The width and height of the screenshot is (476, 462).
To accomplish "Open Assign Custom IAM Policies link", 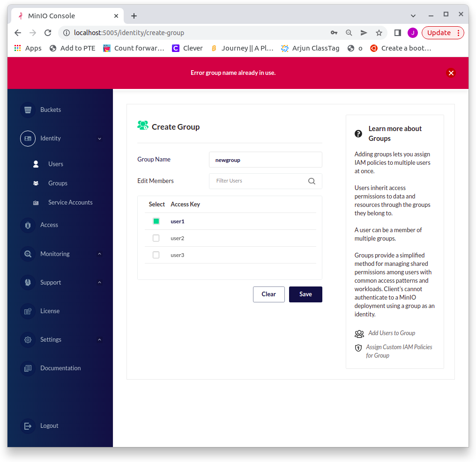I will tap(399, 351).
